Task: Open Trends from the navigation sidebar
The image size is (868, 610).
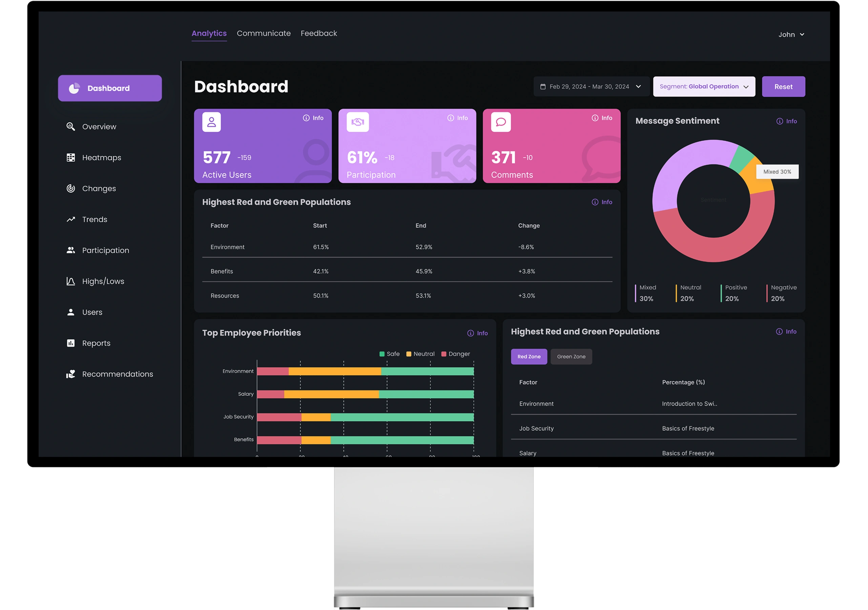Action: click(x=70, y=219)
